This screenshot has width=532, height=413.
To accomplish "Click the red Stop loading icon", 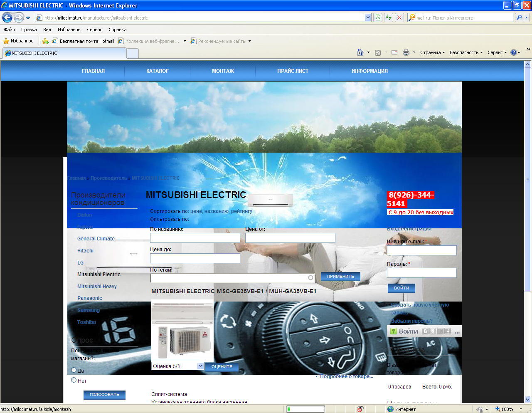I will click(x=399, y=17).
